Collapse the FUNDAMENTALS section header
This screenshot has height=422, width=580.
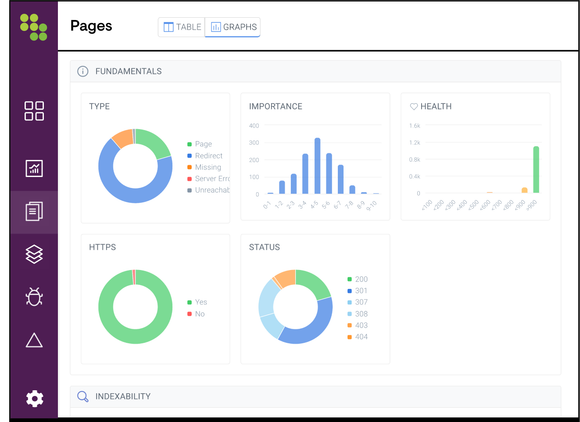316,71
